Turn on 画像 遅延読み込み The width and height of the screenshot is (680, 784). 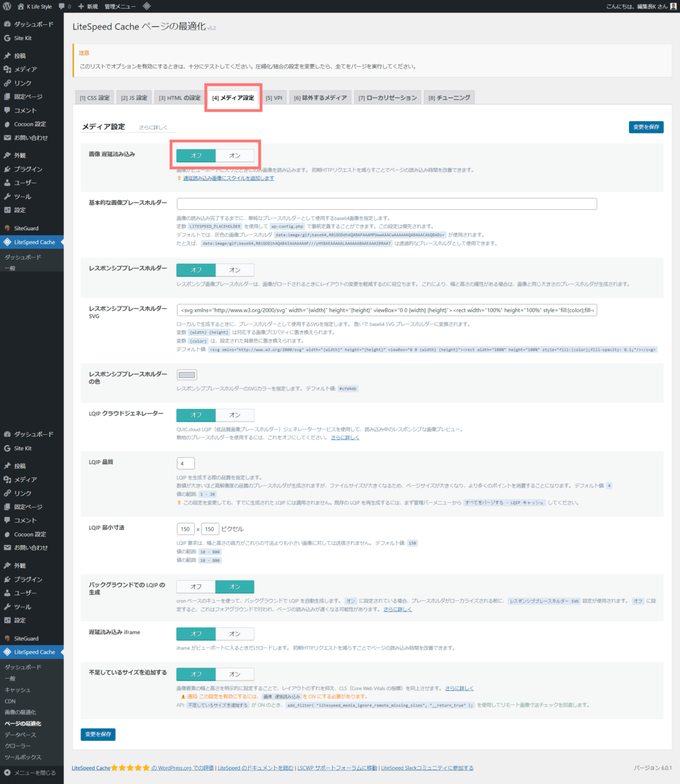pos(235,155)
